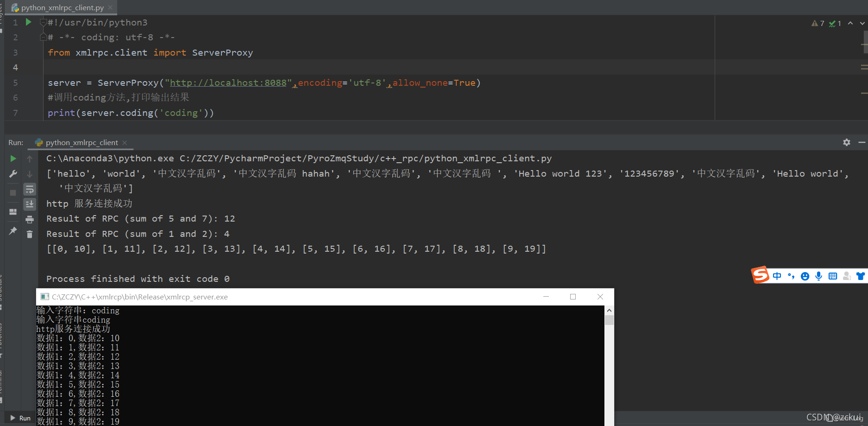
Task: Open Sogou emoji panel icon
Action: point(805,276)
